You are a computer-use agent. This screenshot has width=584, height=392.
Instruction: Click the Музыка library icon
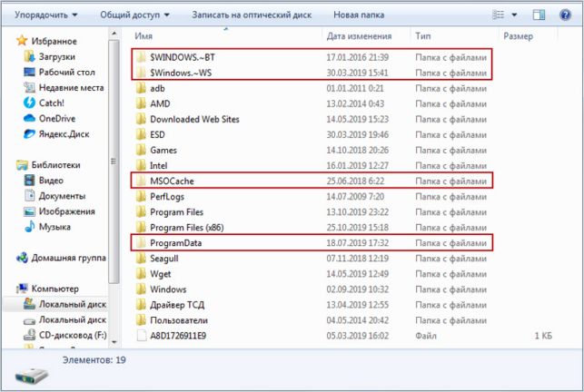(29, 227)
